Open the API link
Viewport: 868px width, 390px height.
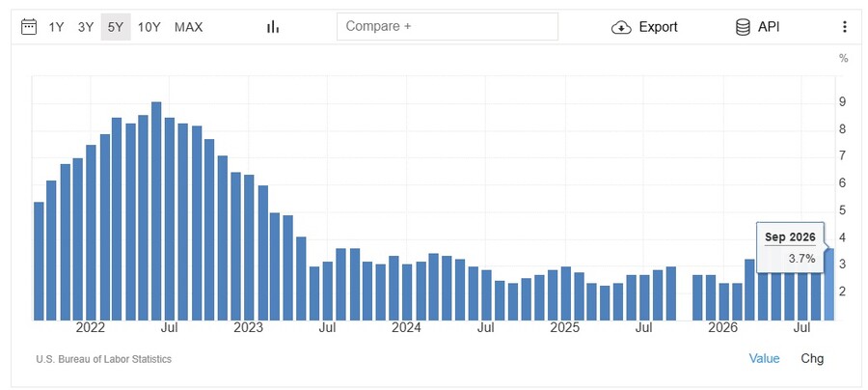tap(769, 27)
